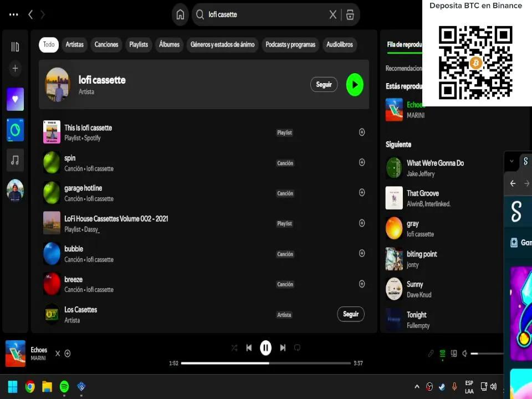Add Echoes to Liked Songs plus icon
This screenshot has height=399, width=532.
68,354
